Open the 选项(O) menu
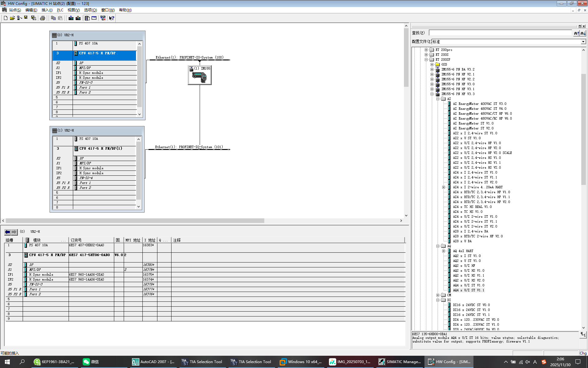 pyautogui.click(x=90, y=10)
